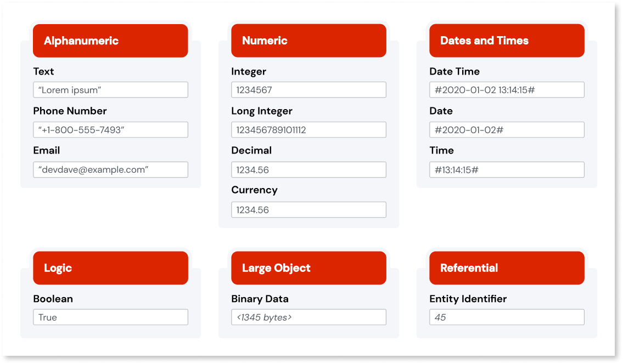Click the Boolean input showing True
Viewport: 623px width, 364px height.
(x=110, y=317)
